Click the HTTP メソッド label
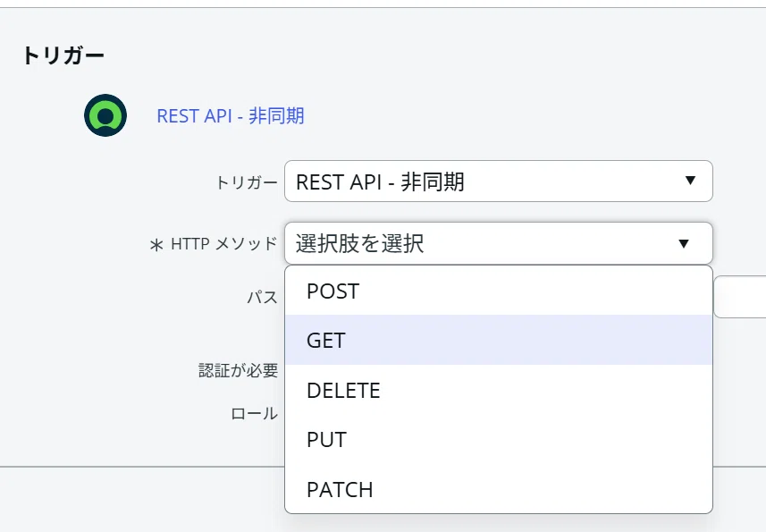This screenshot has width=766, height=532. (223, 243)
